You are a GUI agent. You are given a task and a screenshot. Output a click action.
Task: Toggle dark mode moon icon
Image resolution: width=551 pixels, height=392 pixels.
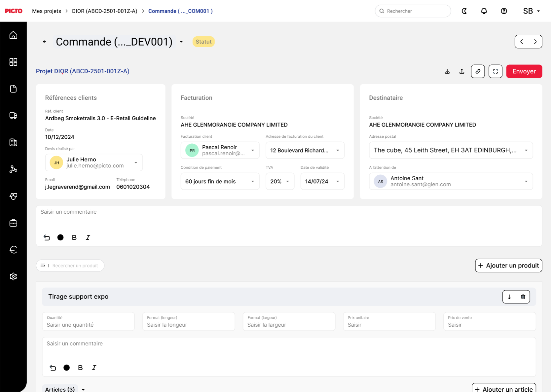tap(464, 11)
